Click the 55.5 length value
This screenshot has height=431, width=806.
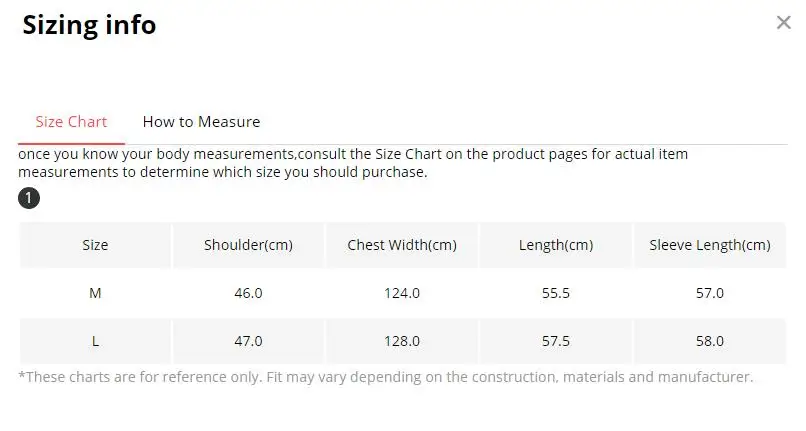pos(556,293)
